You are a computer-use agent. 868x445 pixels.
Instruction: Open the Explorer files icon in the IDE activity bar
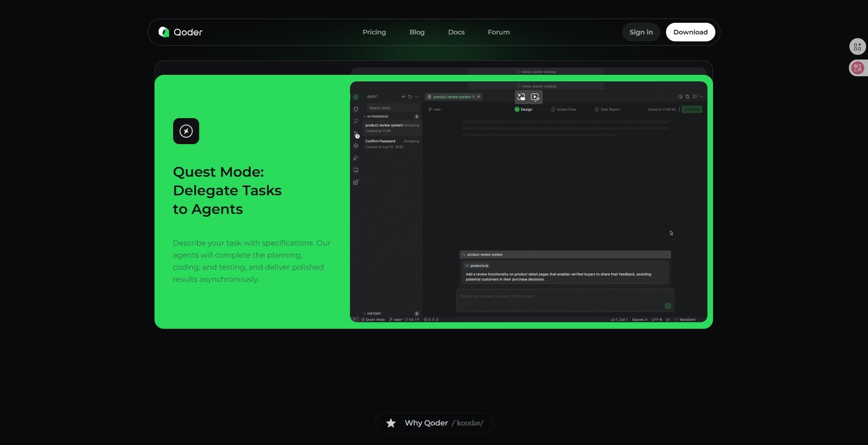click(x=356, y=109)
